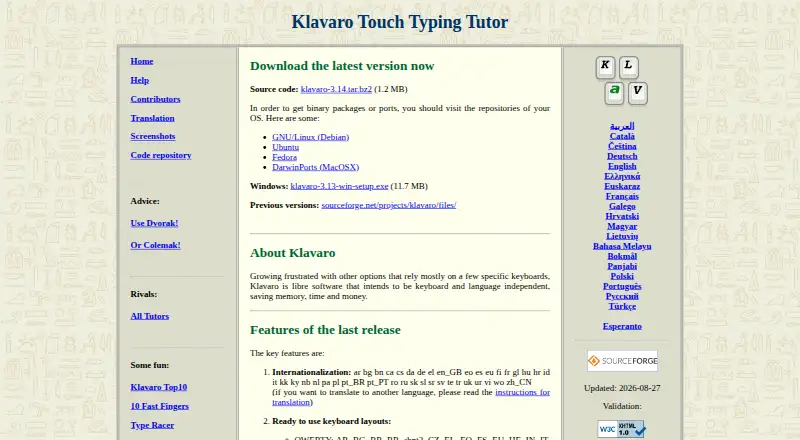The image size is (800, 440).
Task: Switch site language to English
Action: click(x=622, y=166)
